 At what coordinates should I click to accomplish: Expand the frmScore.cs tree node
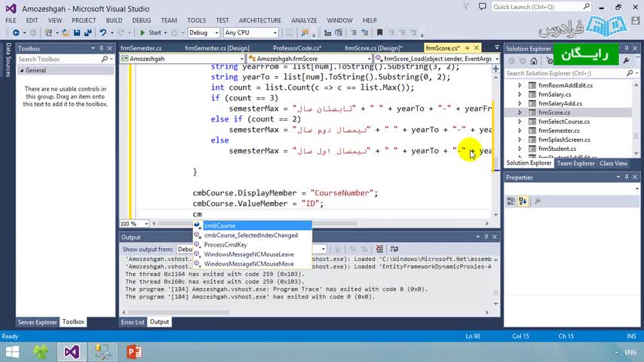click(x=520, y=112)
